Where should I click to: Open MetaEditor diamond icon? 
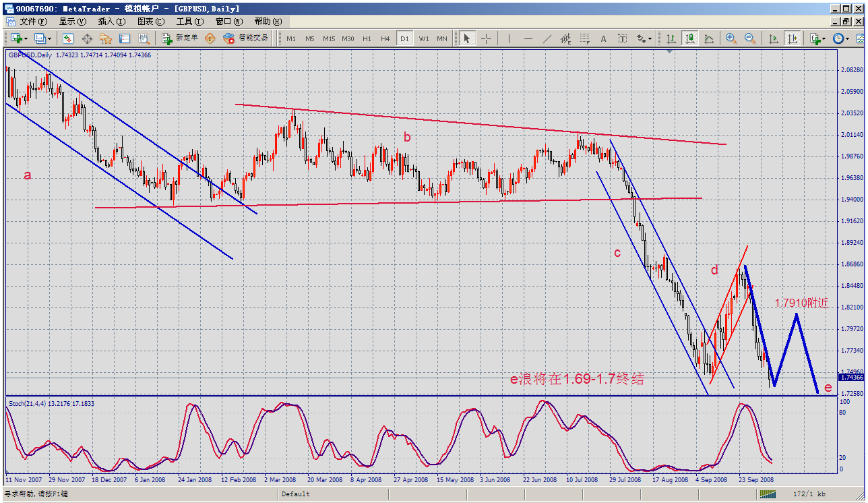coord(210,38)
